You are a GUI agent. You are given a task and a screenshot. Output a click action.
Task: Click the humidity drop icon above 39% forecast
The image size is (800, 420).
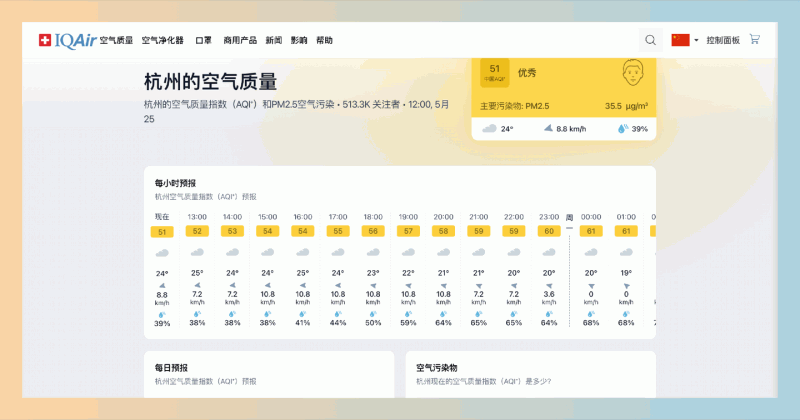point(162,315)
